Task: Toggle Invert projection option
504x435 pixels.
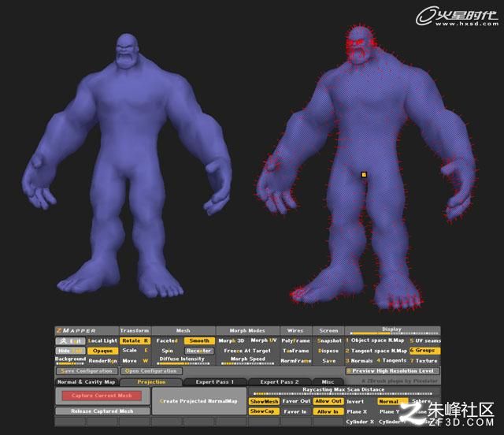Action: point(355,402)
